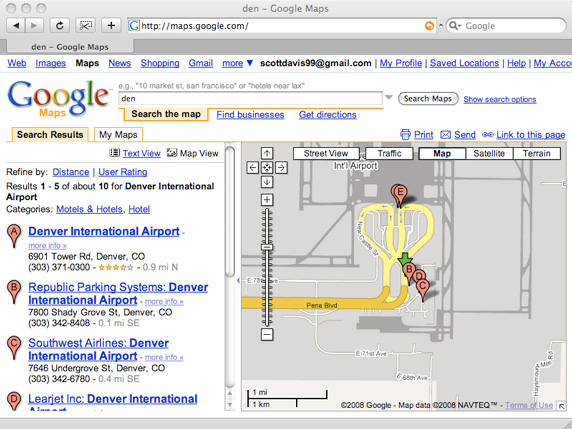Click the Link to this page link
This screenshot has width=572, height=429.
[x=531, y=135]
